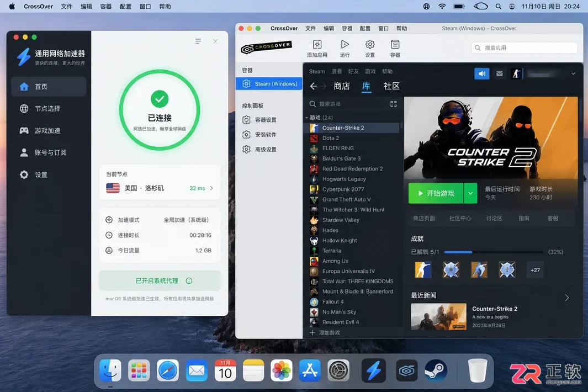Open the dropdown arrow beside 开始游戏
The width and height of the screenshot is (588, 392).
pyautogui.click(x=470, y=193)
